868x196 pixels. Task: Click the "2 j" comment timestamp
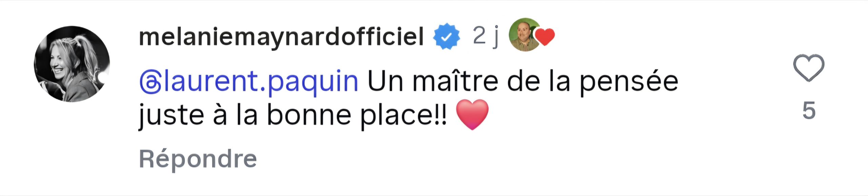(x=486, y=36)
